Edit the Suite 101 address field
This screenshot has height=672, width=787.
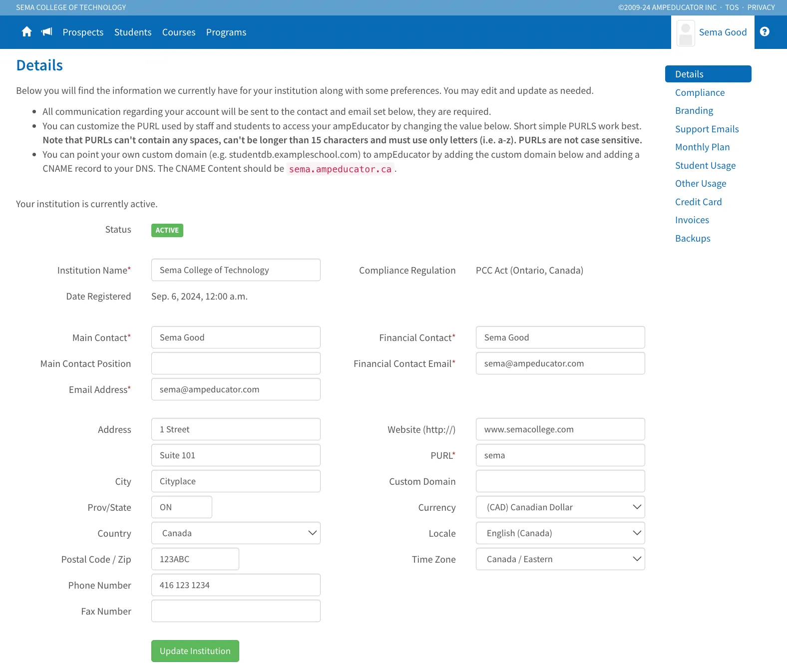point(236,455)
